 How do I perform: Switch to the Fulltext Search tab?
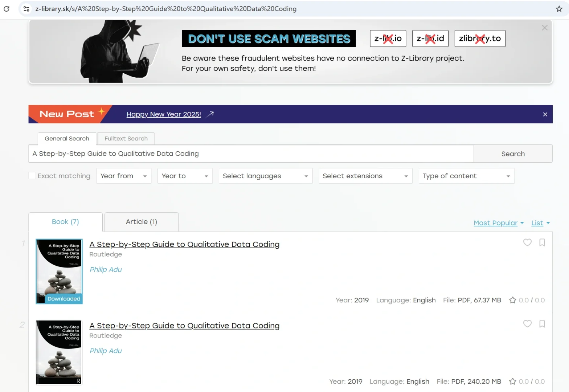tap(126, 139)
